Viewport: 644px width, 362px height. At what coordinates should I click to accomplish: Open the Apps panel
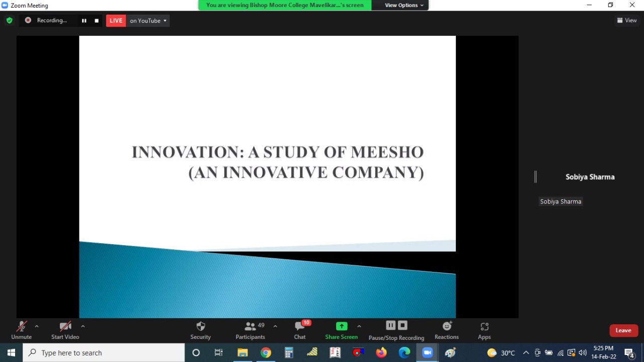(485, 330)
